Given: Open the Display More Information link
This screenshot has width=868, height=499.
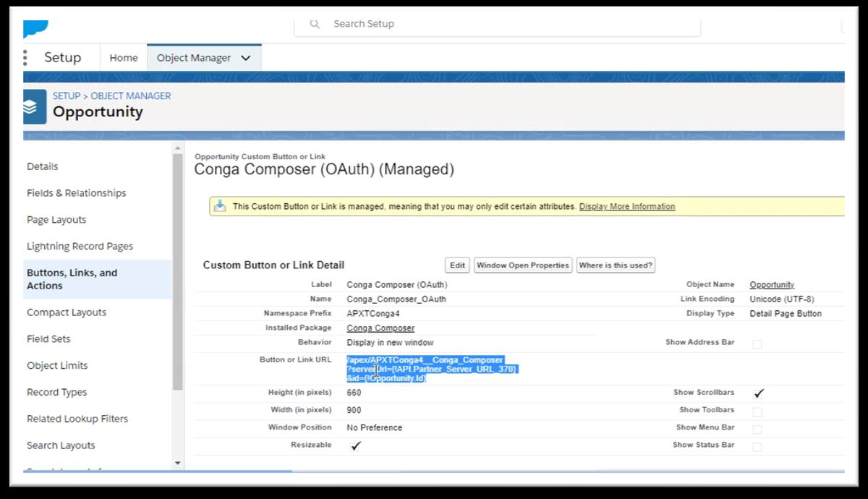Looking at the screenshot, I should click(627, 207).
